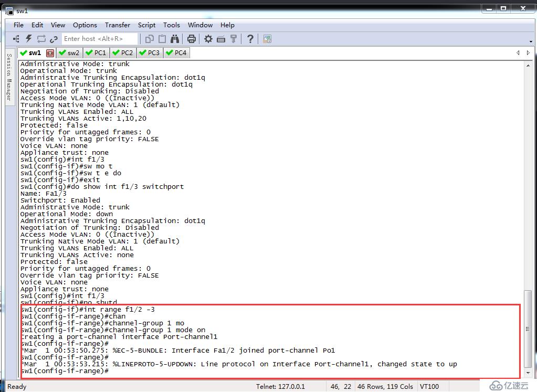Click the terminal scrollbar down arrow

pos(528,373)
